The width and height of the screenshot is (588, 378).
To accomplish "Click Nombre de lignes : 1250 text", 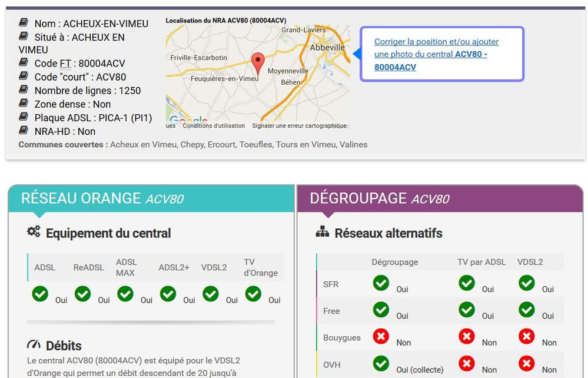I will [x=88, y=91].
